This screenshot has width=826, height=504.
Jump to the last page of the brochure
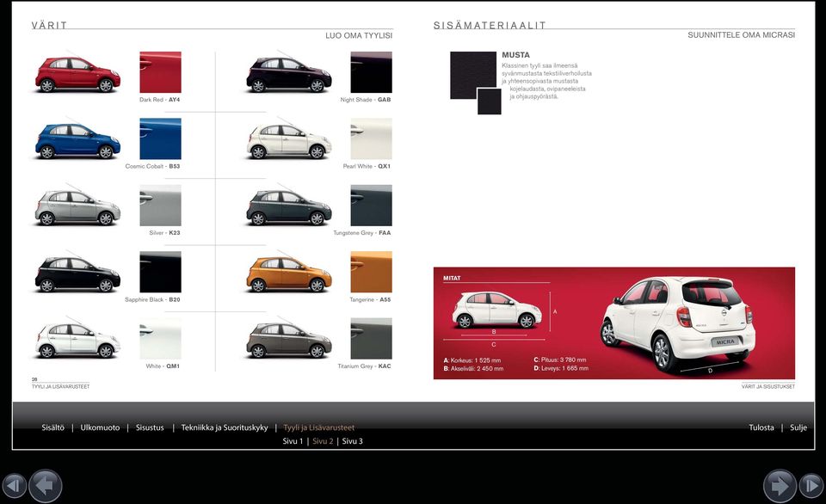click(811, 484)
